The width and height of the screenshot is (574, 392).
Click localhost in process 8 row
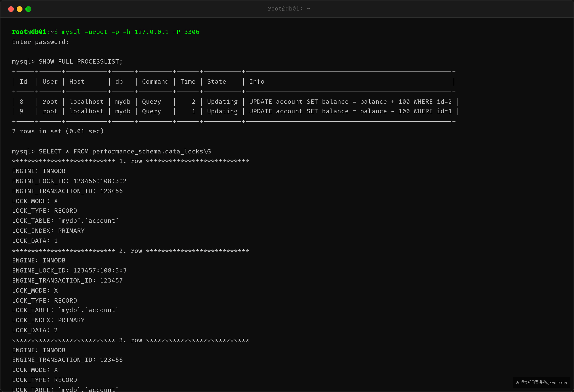coord(86,102)
